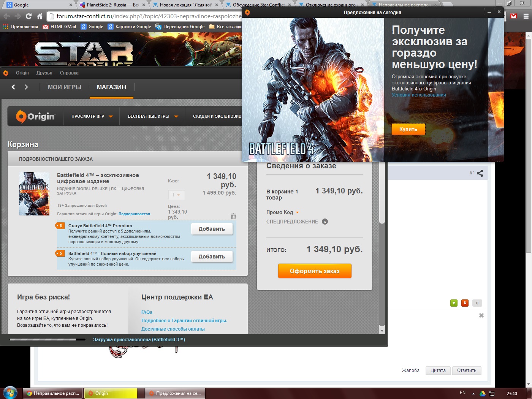532x399 pixels.
Task: Upvote the forum post with the green arrow
Action: tap(454, 303)
